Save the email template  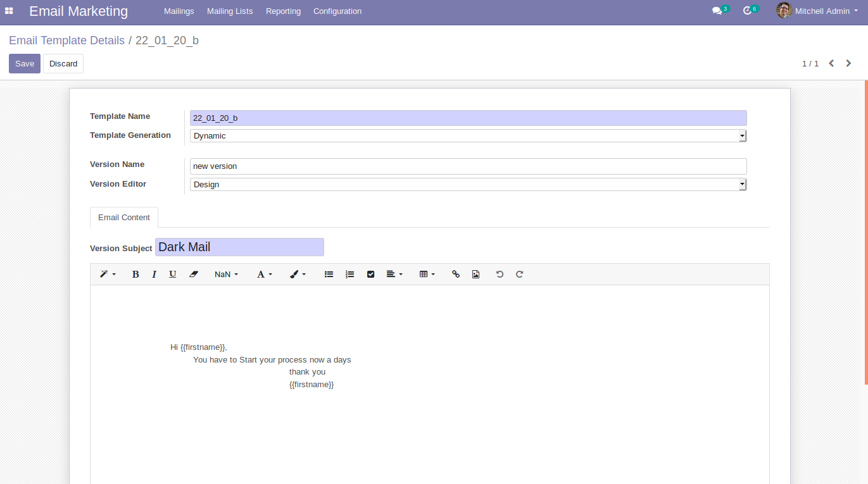pyautogui.click(x=25, y=63)
